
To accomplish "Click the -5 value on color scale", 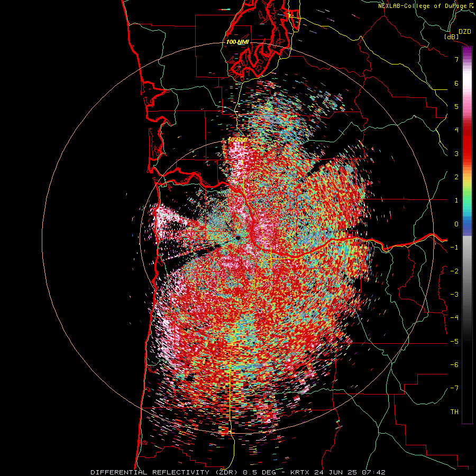I will pyautogui.click(x=454, y=342).
